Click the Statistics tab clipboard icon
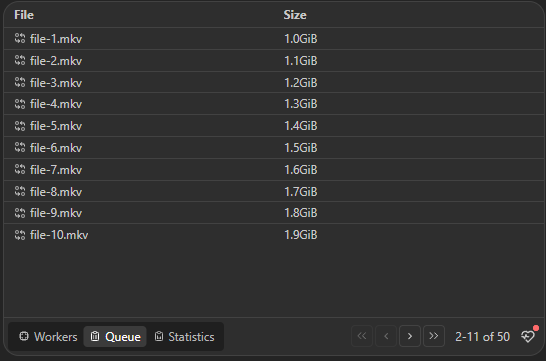 pos(159,336)
